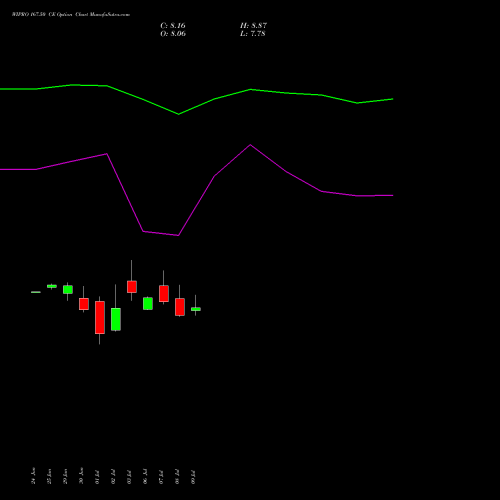Select the 30 Jun date label
This screenshot has height=500, width=500.
point(81,476)
